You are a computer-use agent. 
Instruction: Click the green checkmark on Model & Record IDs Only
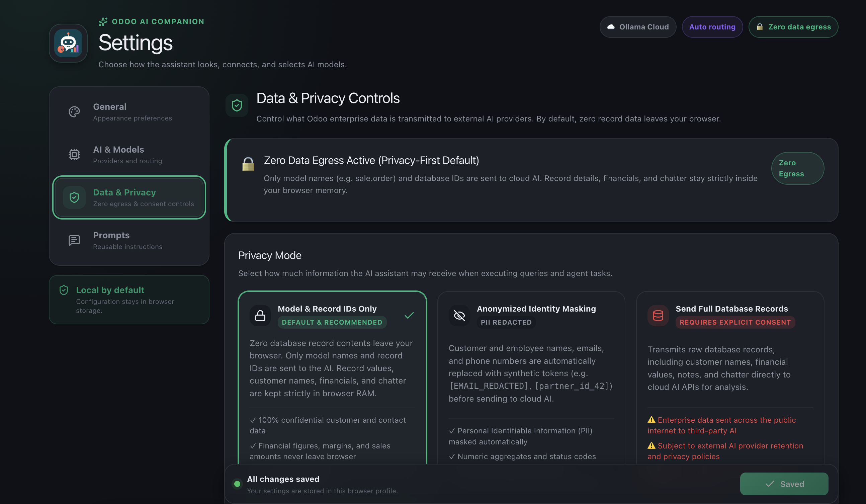point(409,315)
